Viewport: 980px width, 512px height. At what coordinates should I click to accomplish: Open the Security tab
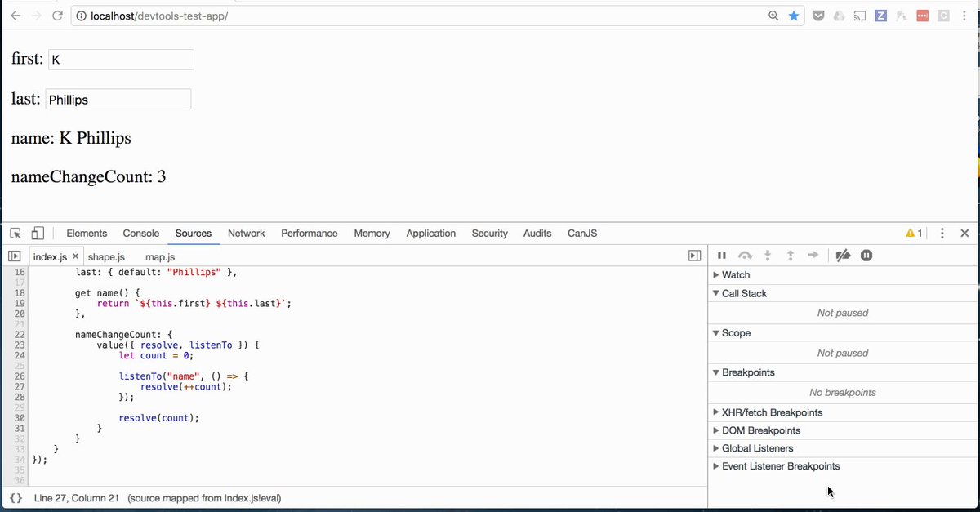(x=490, y=234)
